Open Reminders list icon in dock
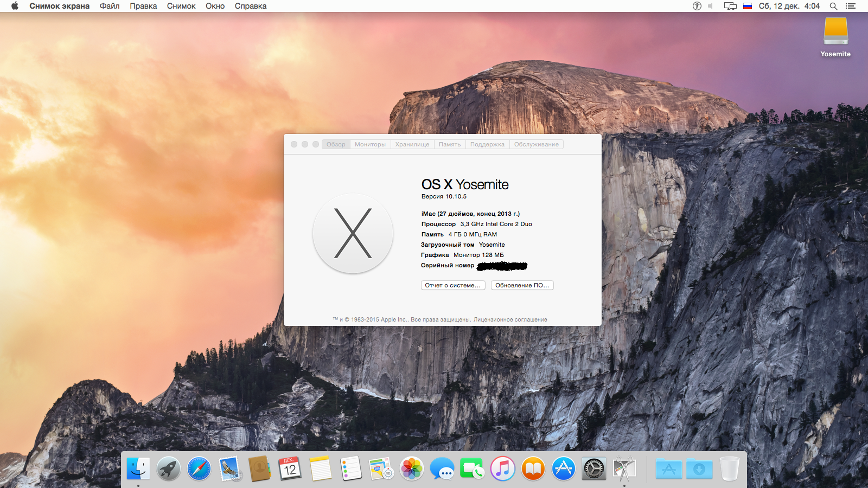The width and height of the screenshot is (868, 488). pyautogui.click(x=351, y=468)
